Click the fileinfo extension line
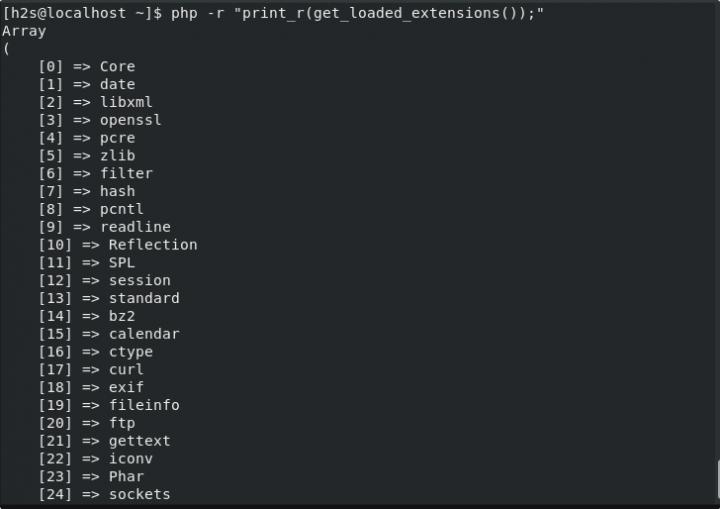This screenshot has width=720, height=509. [x=144, y=405]
